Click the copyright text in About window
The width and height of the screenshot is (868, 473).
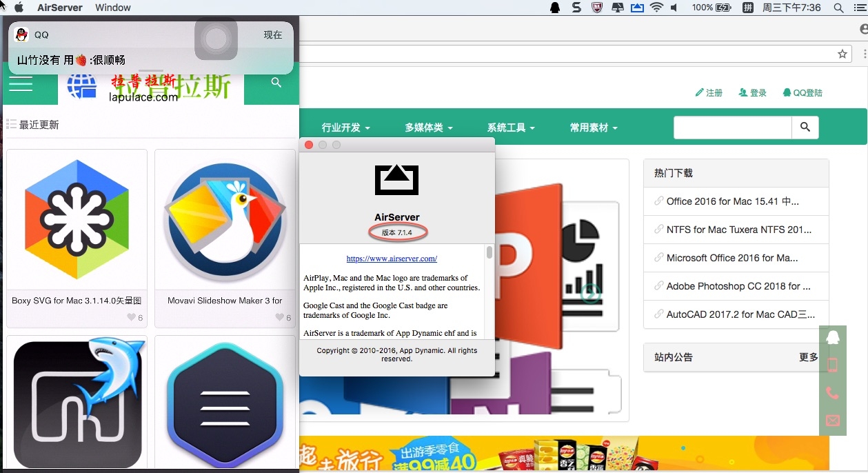pos(397,354)
